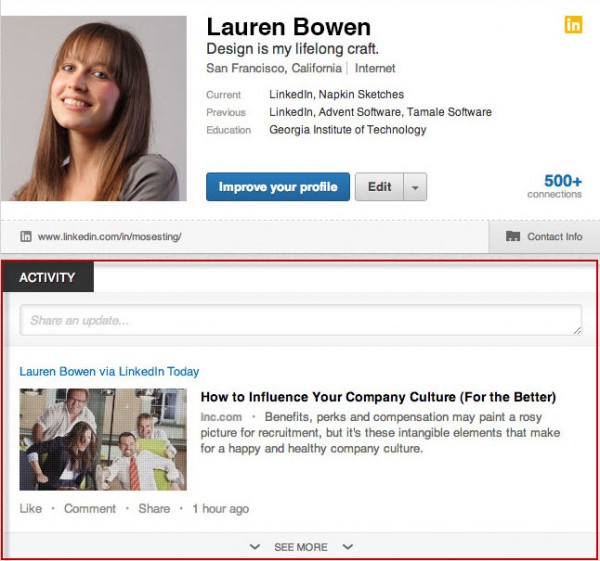Like the company culture post

tap(31, 508)
